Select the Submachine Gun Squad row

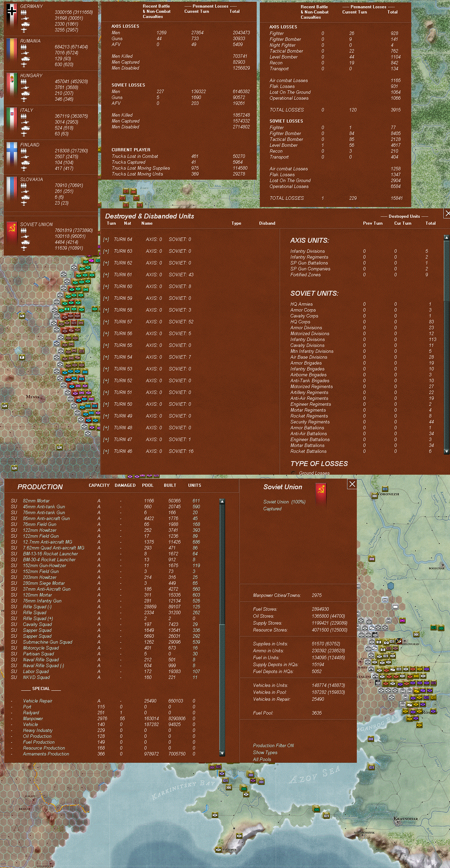tap(106, 642)
